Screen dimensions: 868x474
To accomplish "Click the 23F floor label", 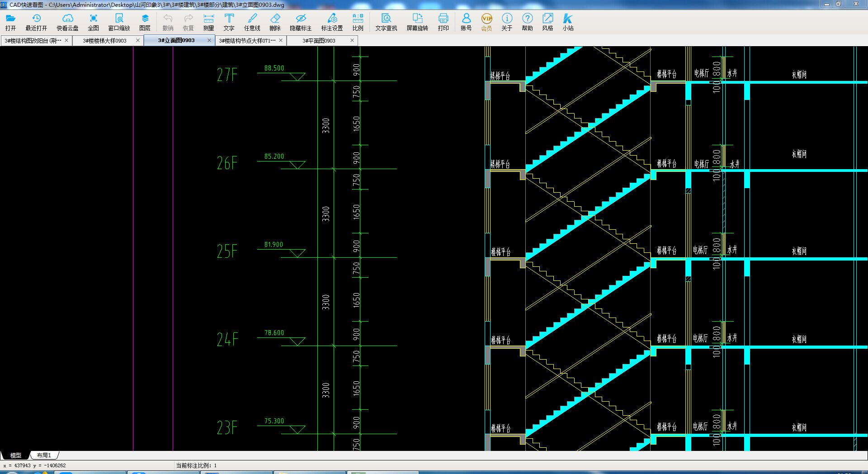I will 227,427.
